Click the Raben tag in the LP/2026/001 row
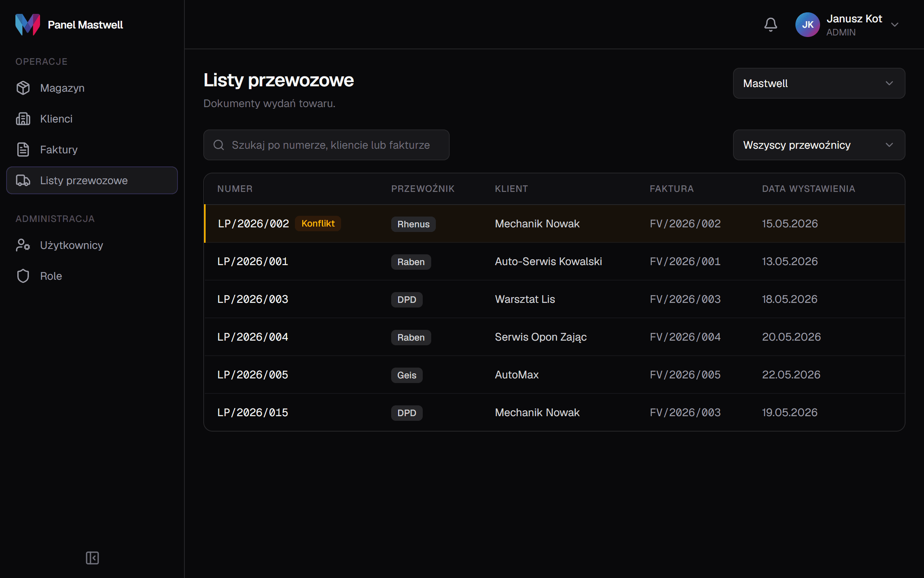The height and width of the screenshot is (578, 924). tap(411, 262)
